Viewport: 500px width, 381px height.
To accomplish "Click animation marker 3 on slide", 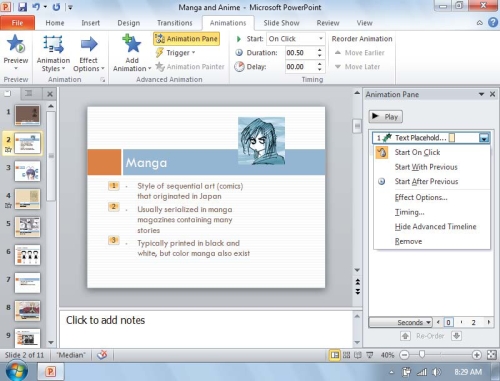I will [x=114, y=240].
